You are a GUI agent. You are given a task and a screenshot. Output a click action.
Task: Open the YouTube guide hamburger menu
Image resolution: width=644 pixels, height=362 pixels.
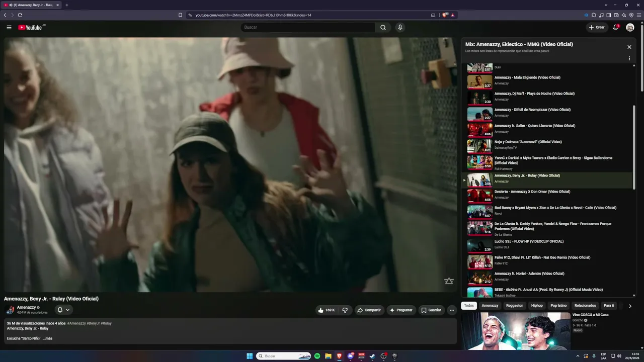pyautogui.click(x=9, y=27)
